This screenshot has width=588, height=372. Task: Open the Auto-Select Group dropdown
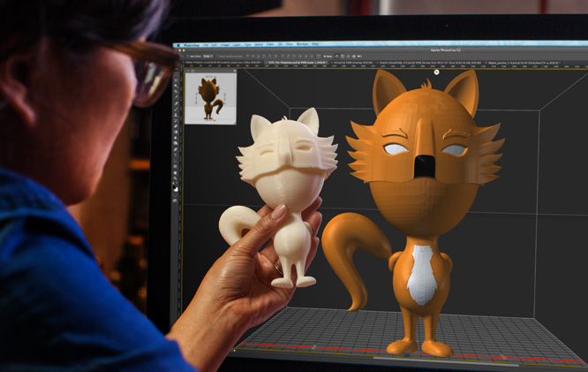[209, 56]
